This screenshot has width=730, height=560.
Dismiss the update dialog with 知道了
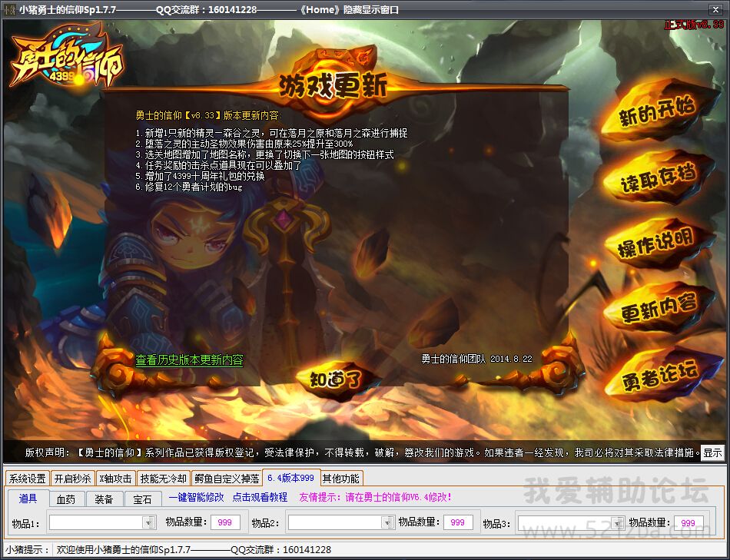click(336, 379)
